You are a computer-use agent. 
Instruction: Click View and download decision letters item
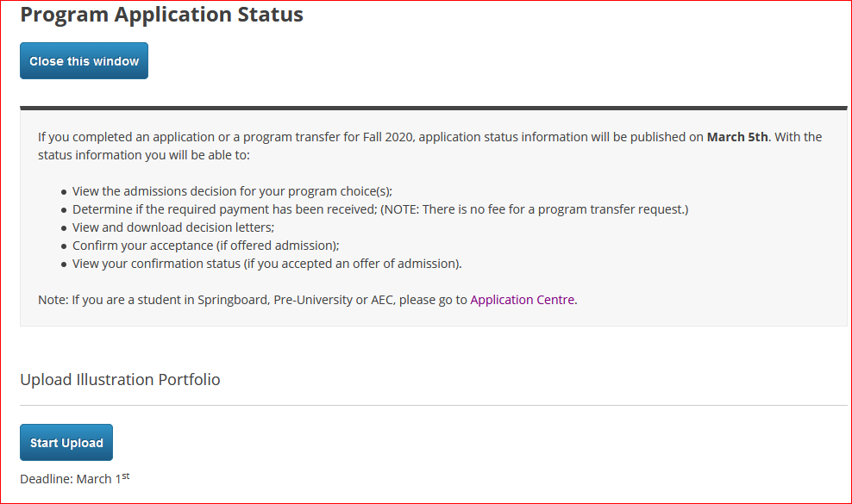pos(173,227)
